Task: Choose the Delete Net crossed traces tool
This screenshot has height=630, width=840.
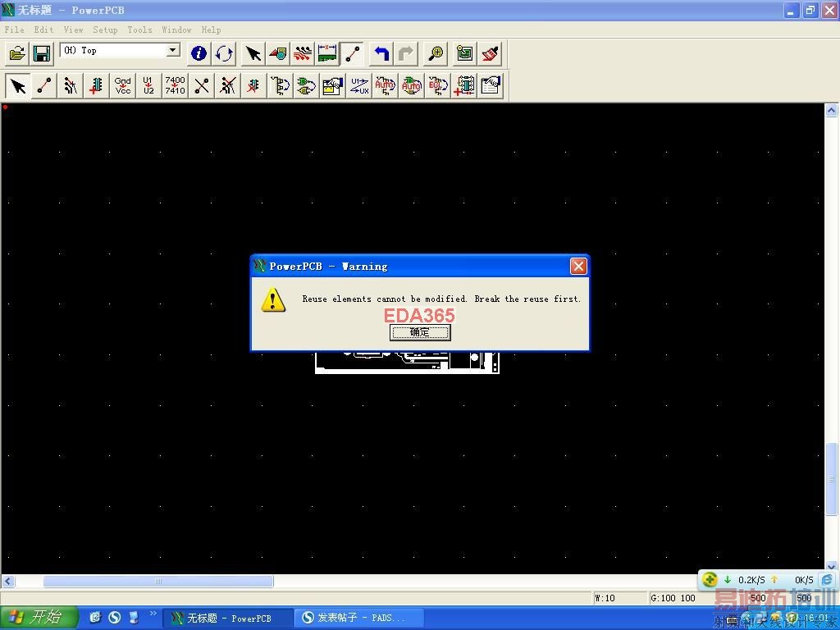Action: [x=228, y=85]
